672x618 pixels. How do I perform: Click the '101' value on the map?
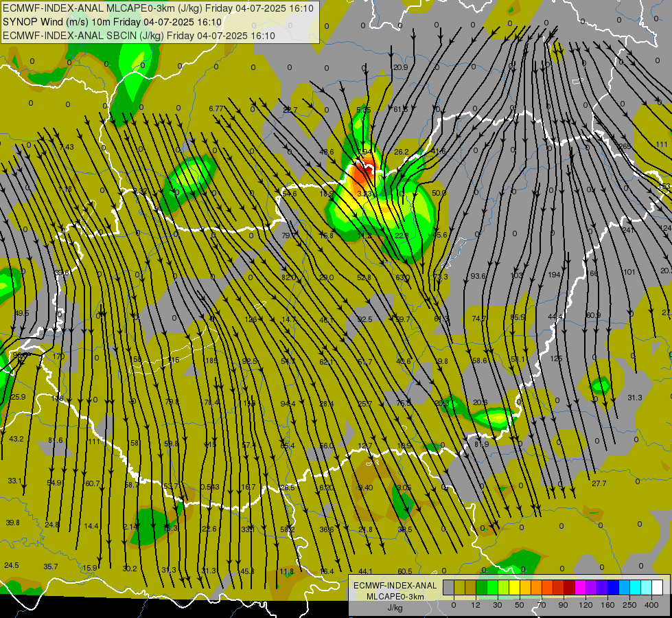pos(629,272)
